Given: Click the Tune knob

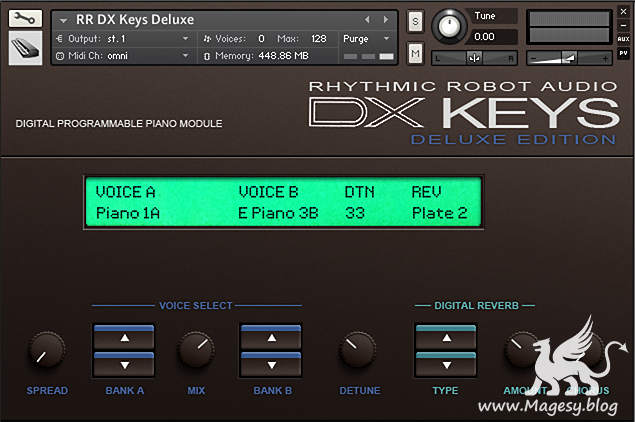Looking at the screenshot, I should pyautogui.click(x=449, y=27).
